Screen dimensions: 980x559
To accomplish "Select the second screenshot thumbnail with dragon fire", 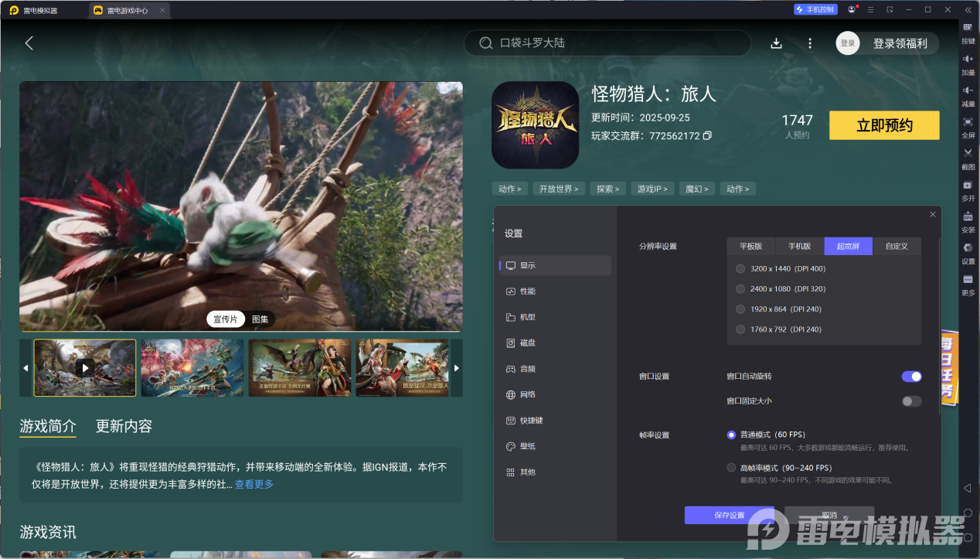I will click(192, 367).
